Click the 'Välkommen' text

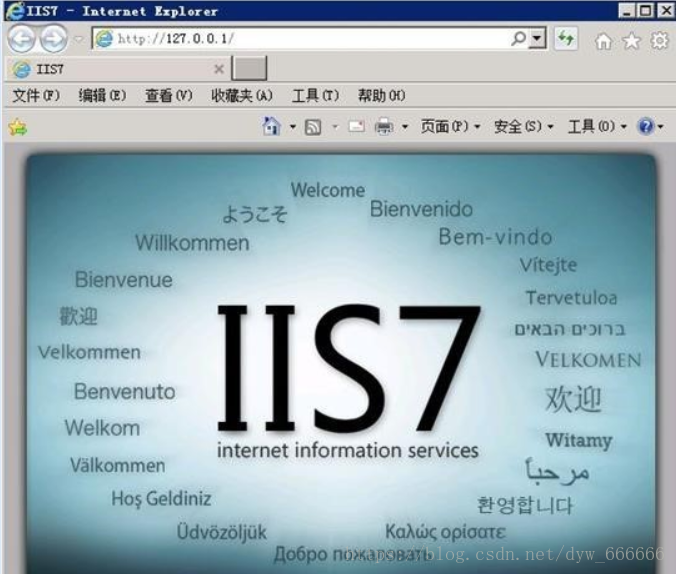pos(118,465)
